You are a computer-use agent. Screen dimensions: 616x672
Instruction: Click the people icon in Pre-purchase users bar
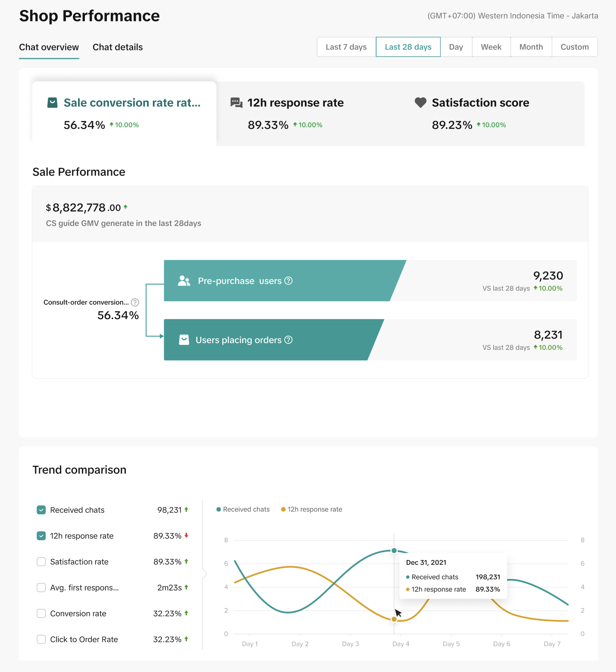184,281
